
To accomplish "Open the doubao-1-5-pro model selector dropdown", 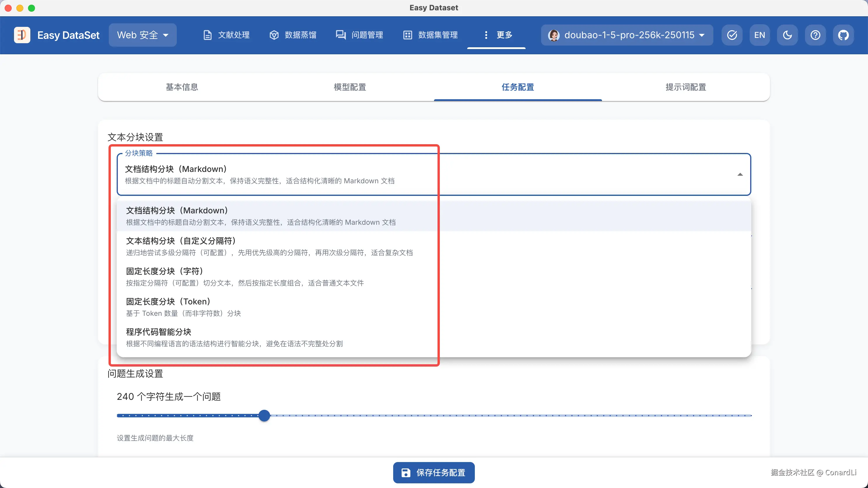I will pyautogui.click(x=627, y=35).
